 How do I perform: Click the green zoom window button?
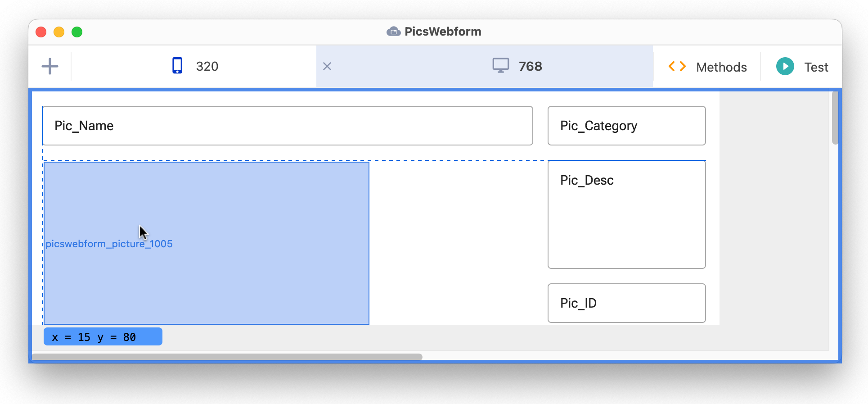77,32
